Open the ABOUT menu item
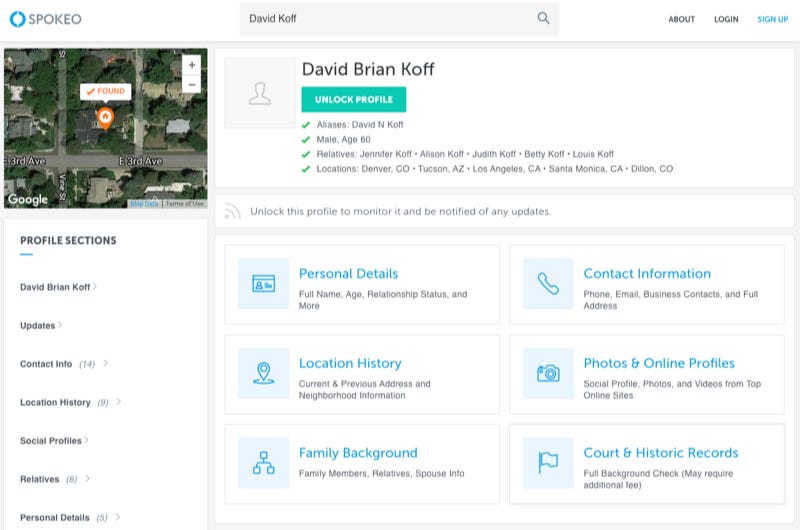Viewport: 800px width, 530px height. [x=682, y=19]
